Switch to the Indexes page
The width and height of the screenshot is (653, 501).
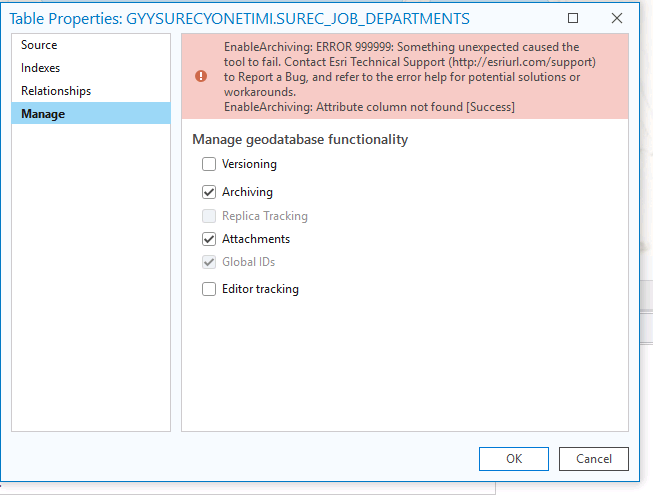point(41,68)
